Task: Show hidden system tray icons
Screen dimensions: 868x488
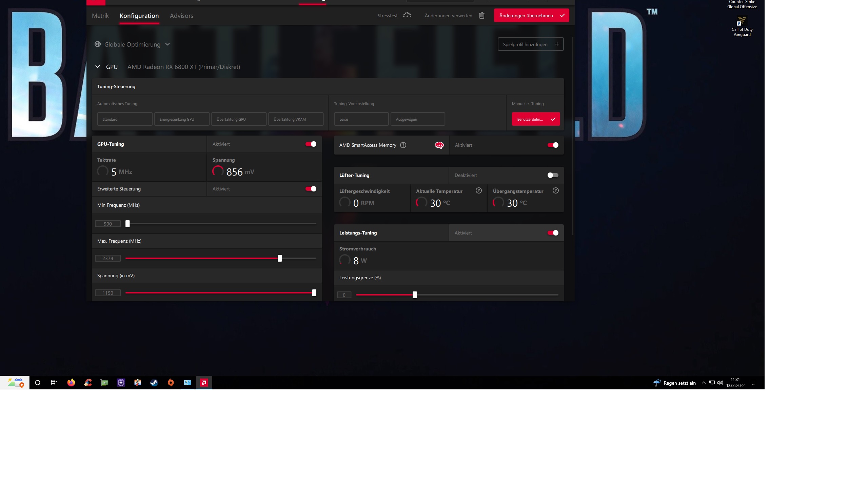Action: [x=704, y=383]
